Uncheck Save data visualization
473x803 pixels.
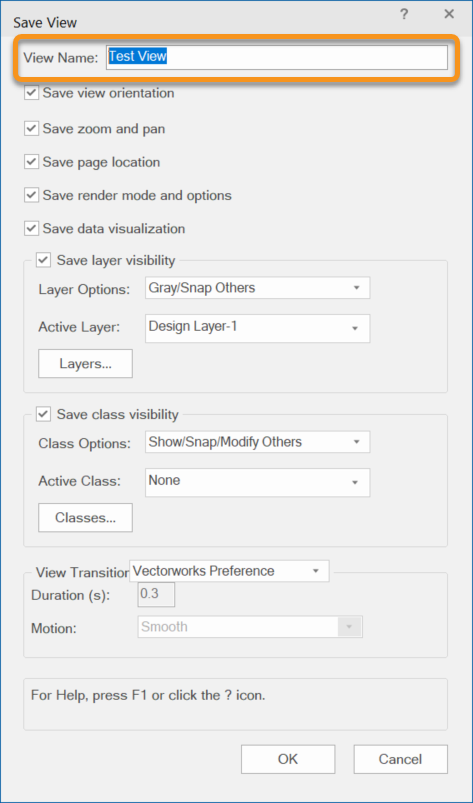click(x=32, y=228)
